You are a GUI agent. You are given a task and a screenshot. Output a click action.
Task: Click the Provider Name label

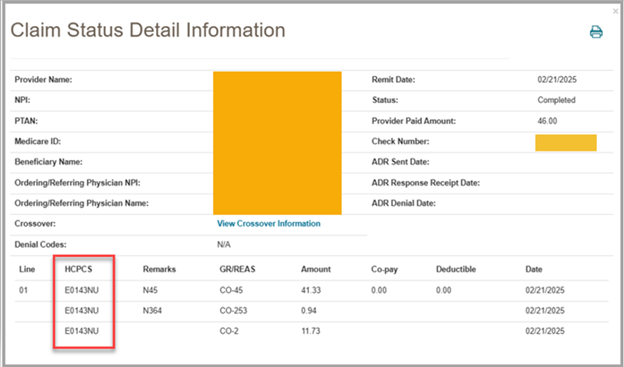pyautogui.click(x=43, y=80)
